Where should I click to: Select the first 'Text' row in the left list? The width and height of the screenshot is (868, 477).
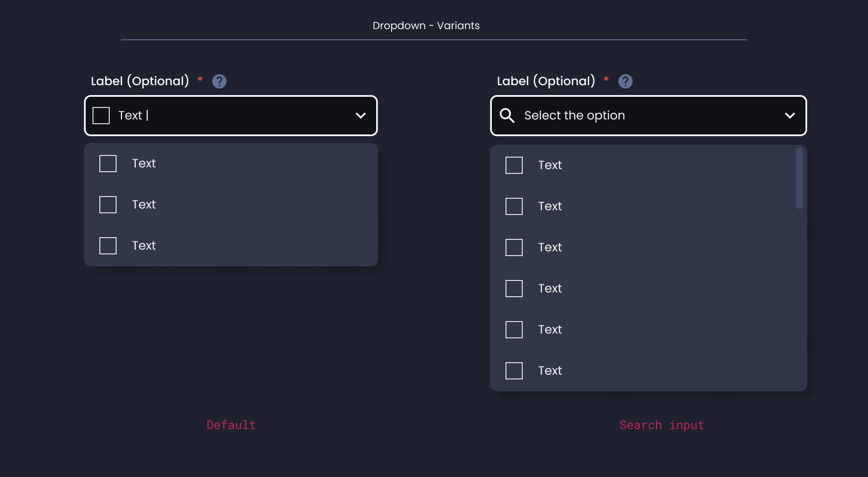144,163
